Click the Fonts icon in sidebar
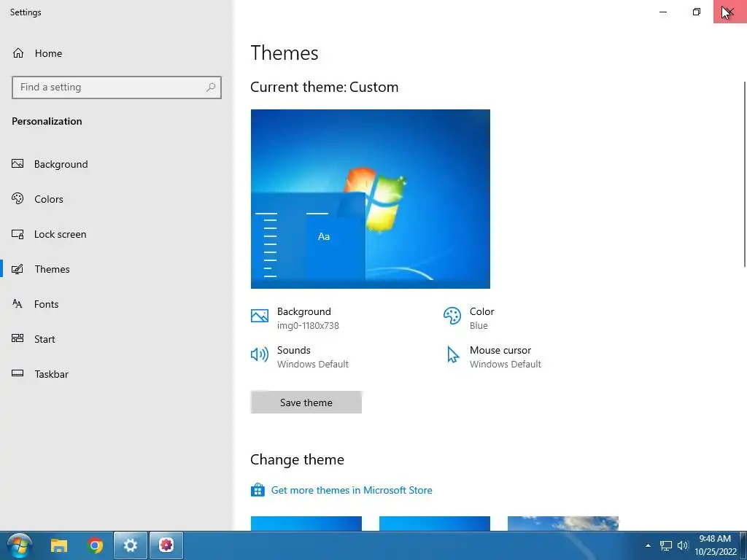747x560 pixels. pyautogui.click(x=18, y=304)
